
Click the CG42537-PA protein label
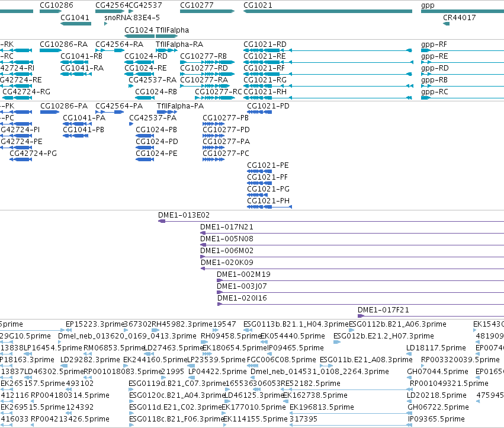coord(153,118)
